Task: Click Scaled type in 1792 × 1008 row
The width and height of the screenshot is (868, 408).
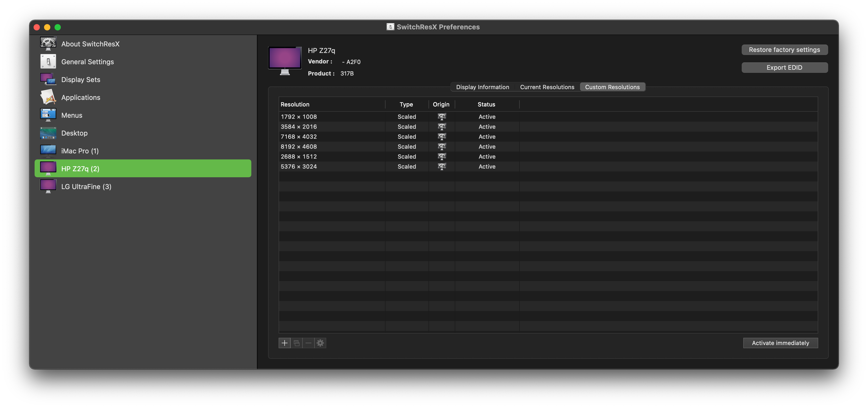Action: point(407,117)
